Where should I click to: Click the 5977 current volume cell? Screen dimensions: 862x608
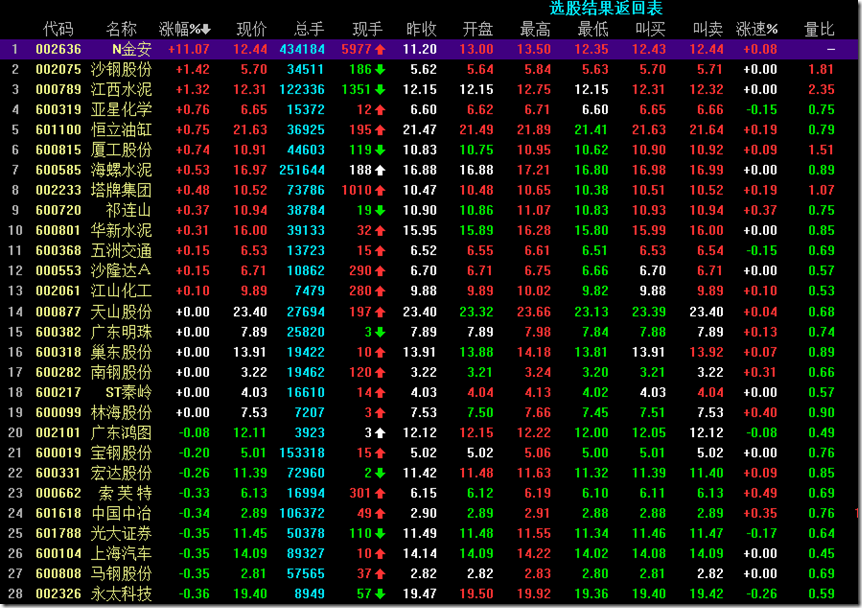point(363,49)
